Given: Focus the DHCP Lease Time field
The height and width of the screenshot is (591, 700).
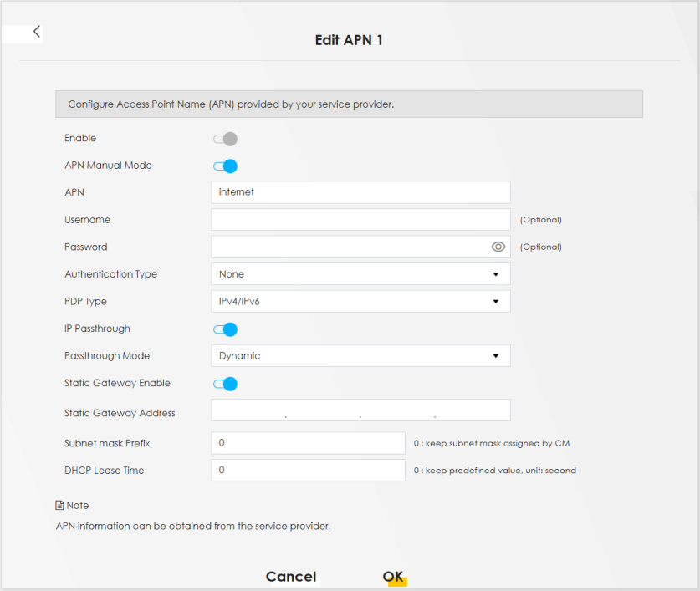Looking at the screenshot, I should [308, 471].
